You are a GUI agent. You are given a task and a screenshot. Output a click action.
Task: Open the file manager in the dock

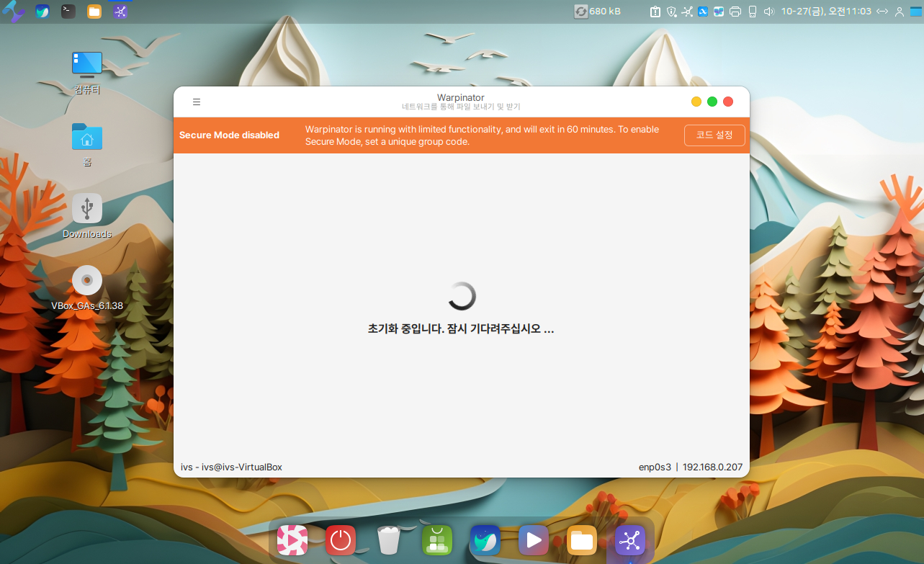581,540
